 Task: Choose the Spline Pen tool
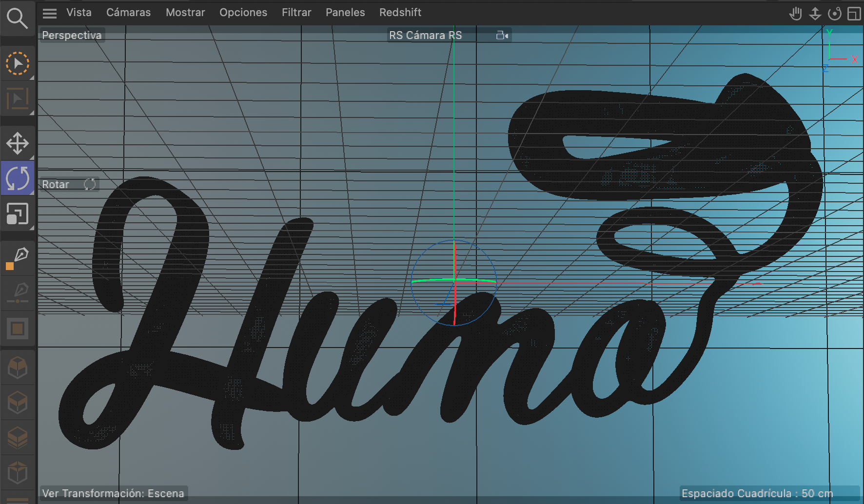[x=17, y=257]
